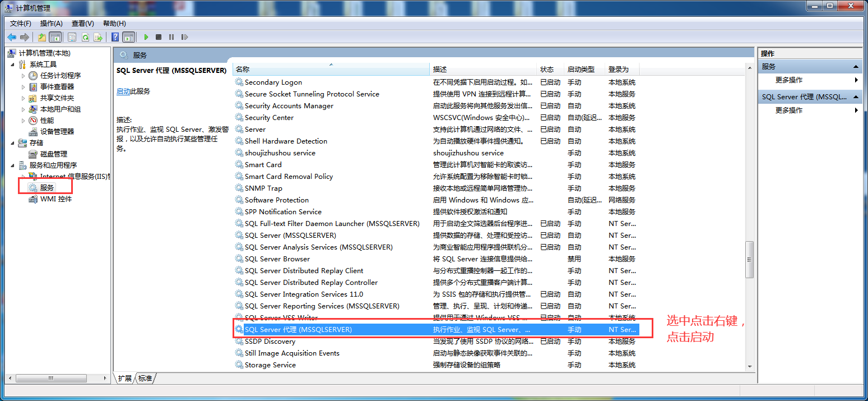This screenshot has width=868, height=401.
Task: Open the 操作(A) menu
Action: tap(52, 23)
